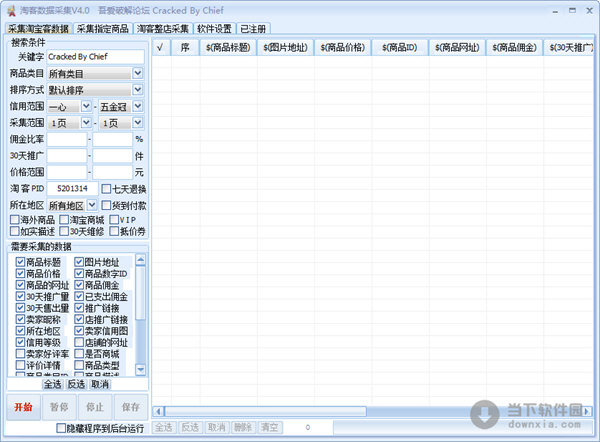Click the $(商品ID) column header
Viewport: 600px width, 442px height.
click(400, 47)
